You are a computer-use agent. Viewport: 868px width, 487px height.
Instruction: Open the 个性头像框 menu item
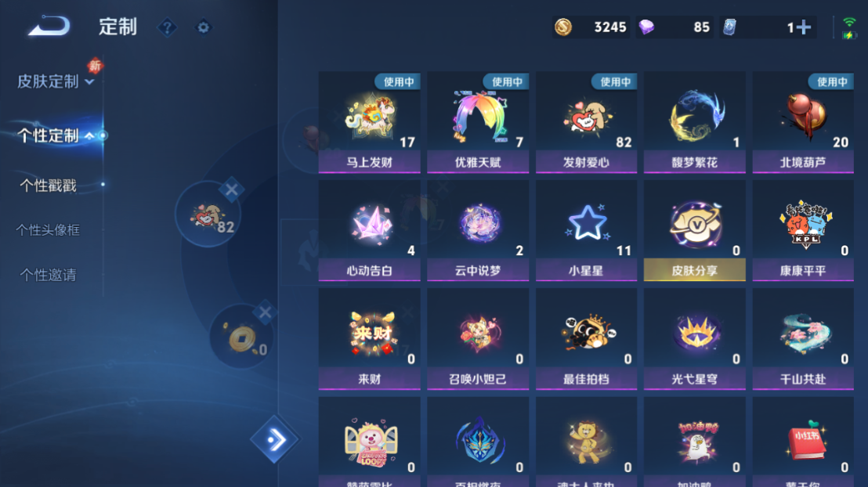point(48,229)
